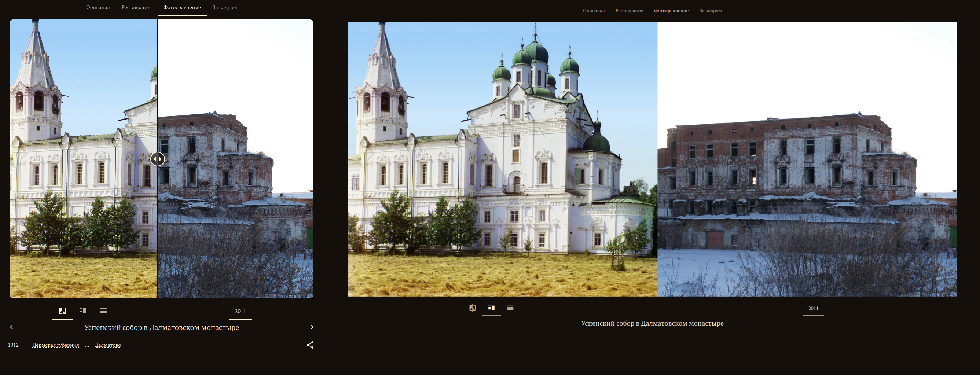Click the 2011 year label under right image

click(x=813, y=308)
